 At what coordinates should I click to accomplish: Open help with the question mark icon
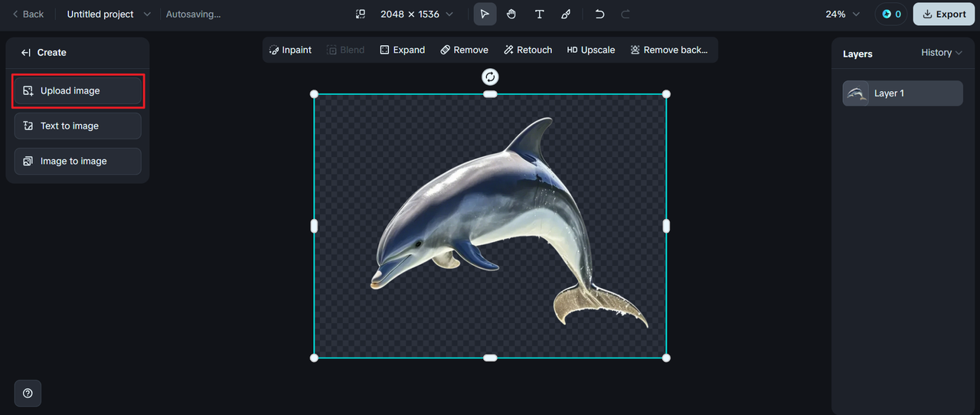coord(28,393)
